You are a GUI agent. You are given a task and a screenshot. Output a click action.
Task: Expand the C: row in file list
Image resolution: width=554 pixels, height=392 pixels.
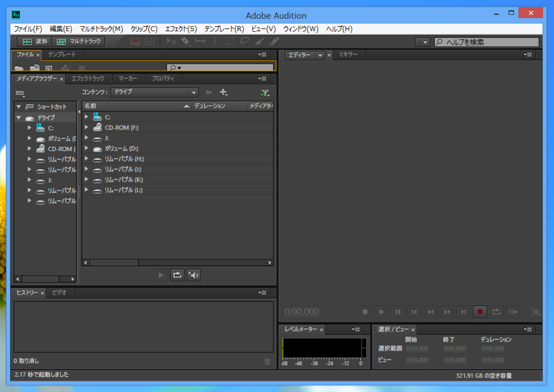[86, 116]
